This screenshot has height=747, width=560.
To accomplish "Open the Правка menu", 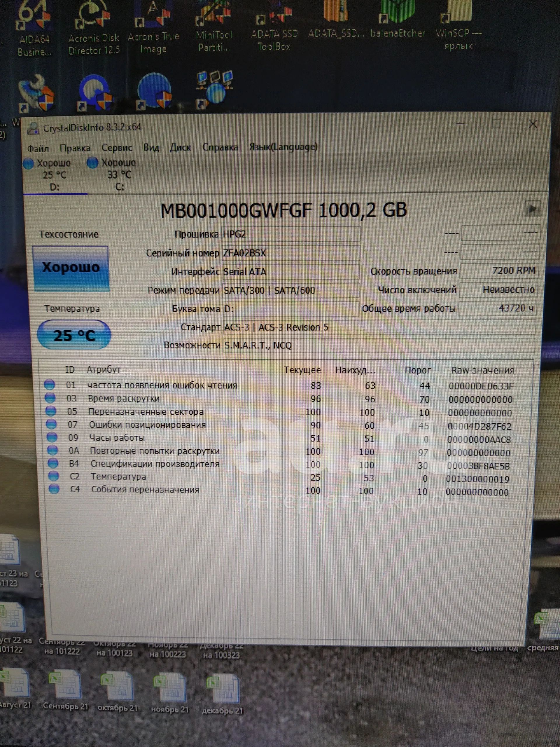I will click(75, 148).
